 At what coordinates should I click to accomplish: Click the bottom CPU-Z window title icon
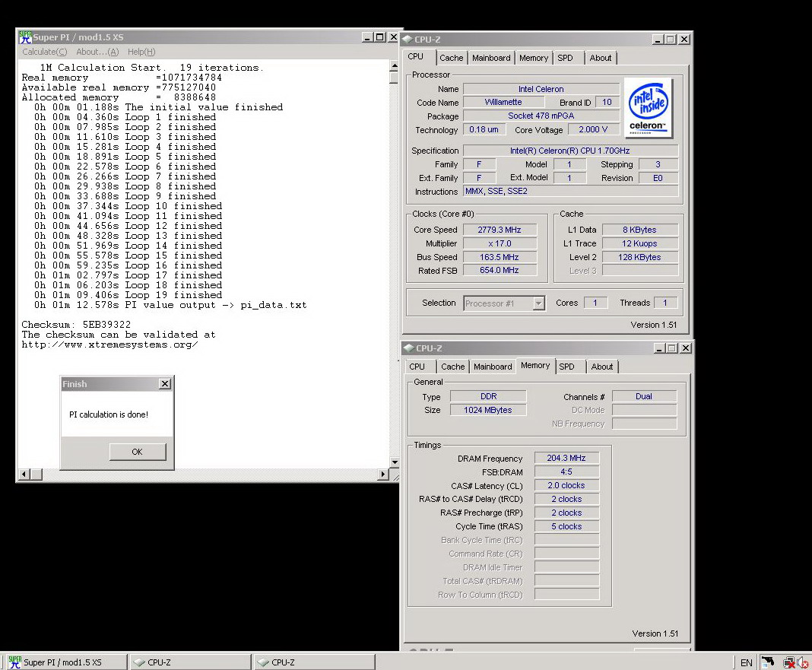[x=409, y=348]
